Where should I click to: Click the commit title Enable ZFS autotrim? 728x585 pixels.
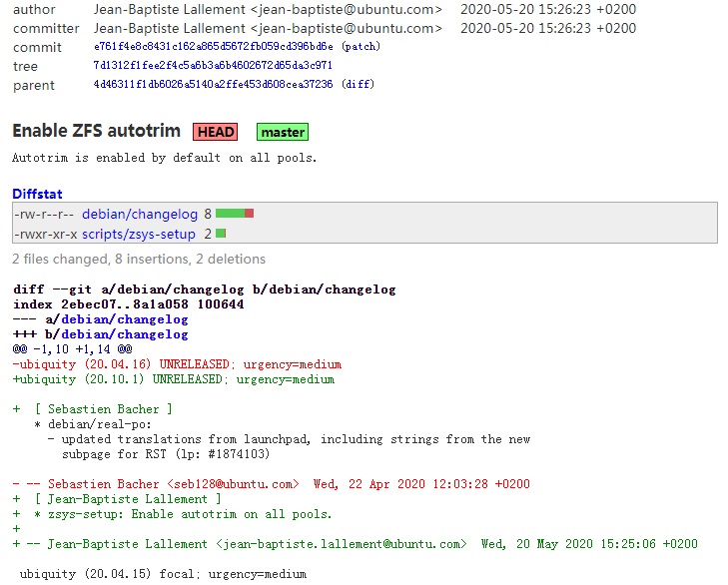96,131
